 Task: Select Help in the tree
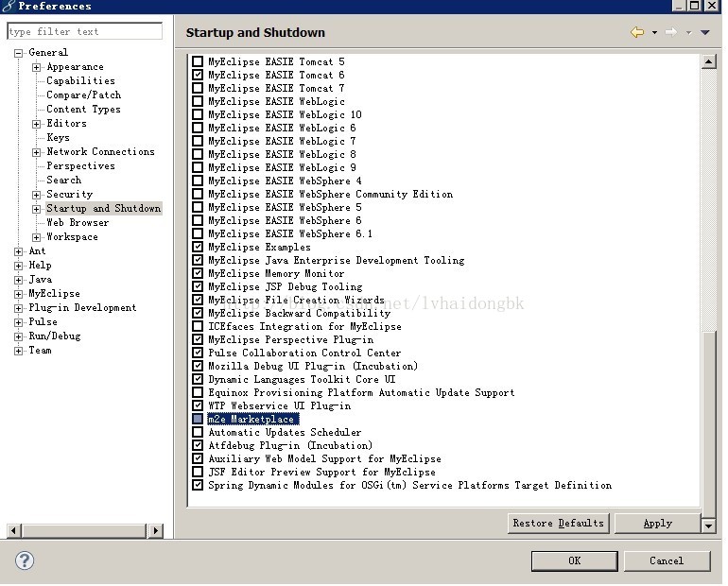coord(40,265)
